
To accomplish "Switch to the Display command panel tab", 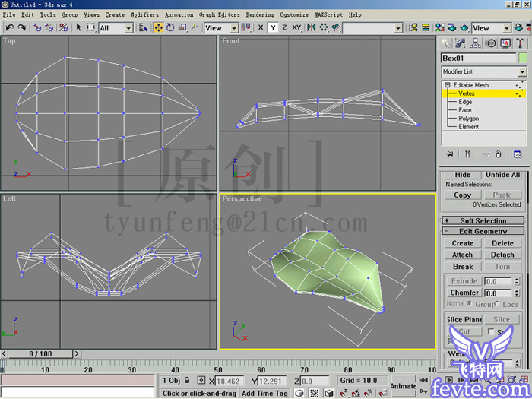I will pyautogui.click(x=505, y=43).
